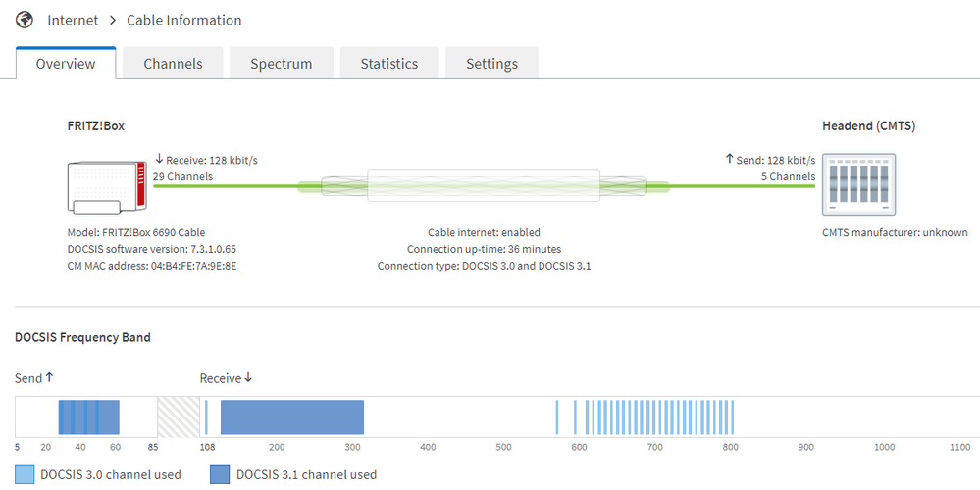Select the Overview tab
This screenshot has width=980, height=490.
tap(66, 64)
